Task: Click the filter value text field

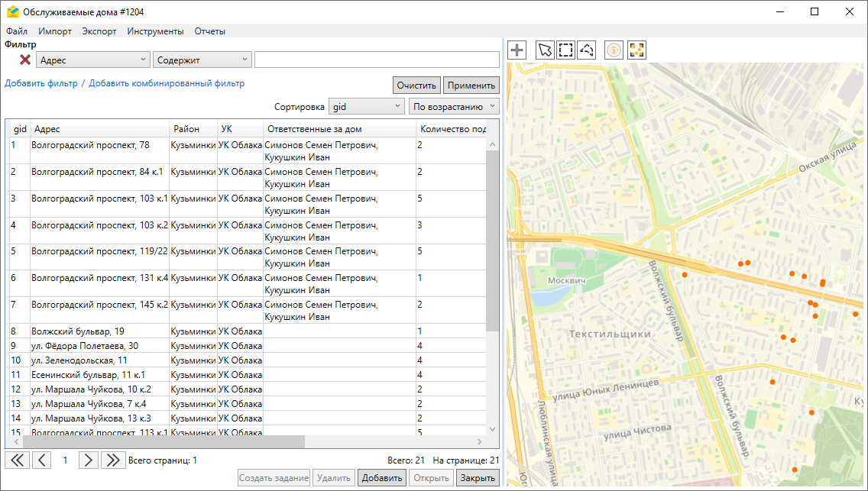Action: (x=376, y=60)
